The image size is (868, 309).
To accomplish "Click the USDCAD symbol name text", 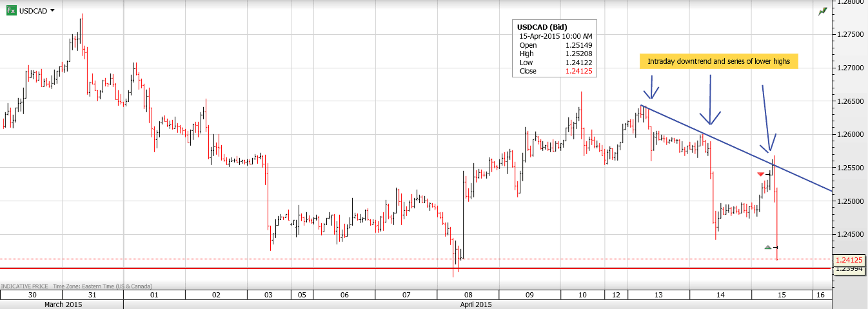I will coord(32,11).
